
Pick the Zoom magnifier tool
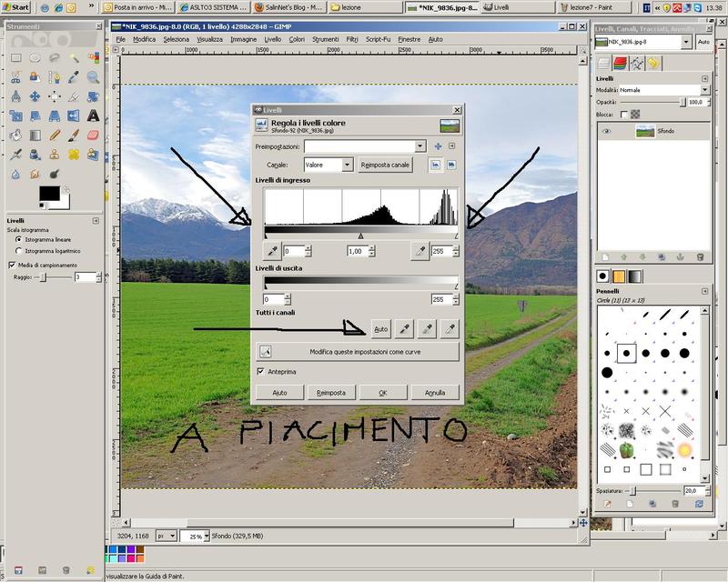coord(93,77)
